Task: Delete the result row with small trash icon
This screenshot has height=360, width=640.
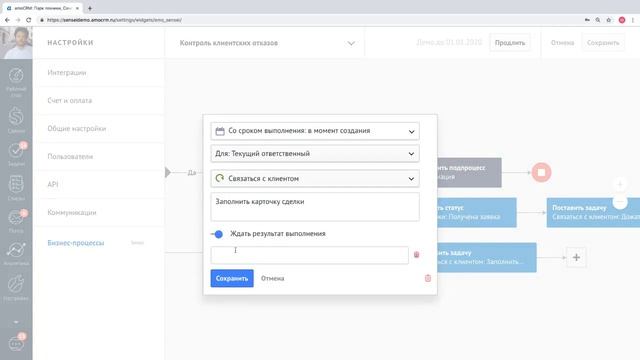Action: [x=416, y=255]
